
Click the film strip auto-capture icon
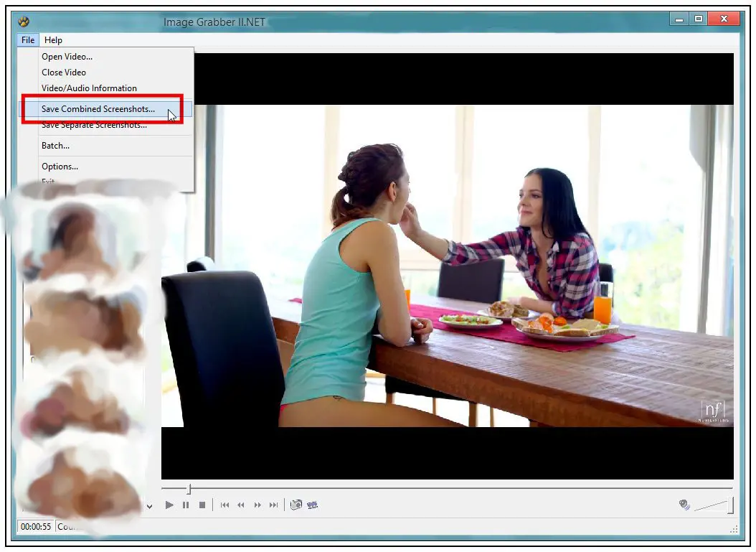313,505
